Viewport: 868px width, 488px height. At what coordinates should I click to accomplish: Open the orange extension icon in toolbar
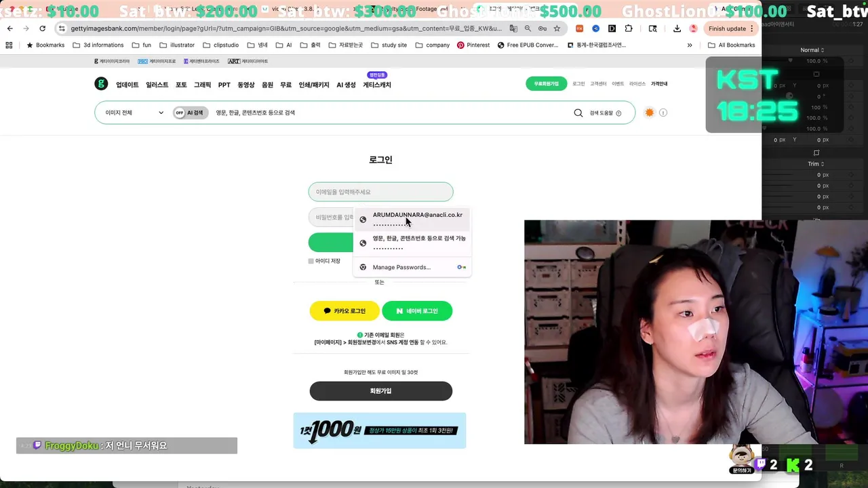point(580,28)
